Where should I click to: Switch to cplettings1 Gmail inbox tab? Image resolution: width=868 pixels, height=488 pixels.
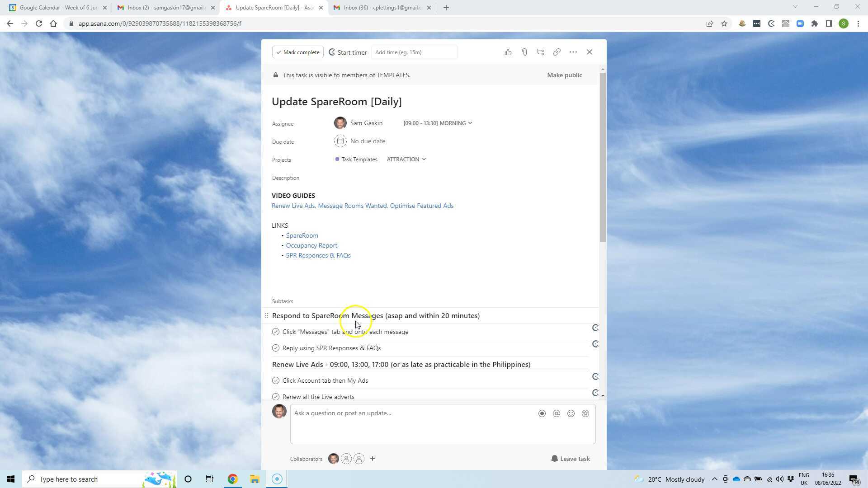382,8
